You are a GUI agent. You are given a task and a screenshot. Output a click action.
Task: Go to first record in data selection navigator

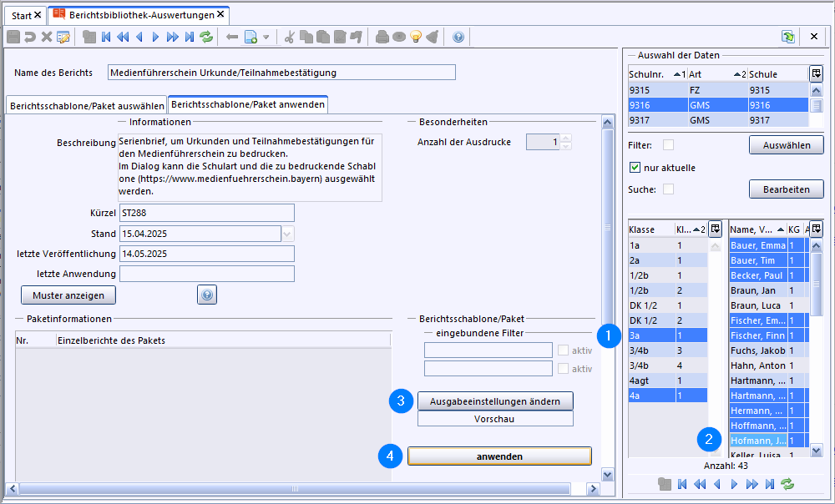(x=682, y=484)
